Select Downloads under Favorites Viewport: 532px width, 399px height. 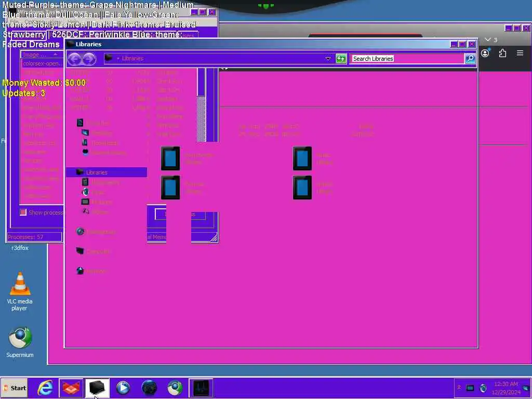click(100, 143)
